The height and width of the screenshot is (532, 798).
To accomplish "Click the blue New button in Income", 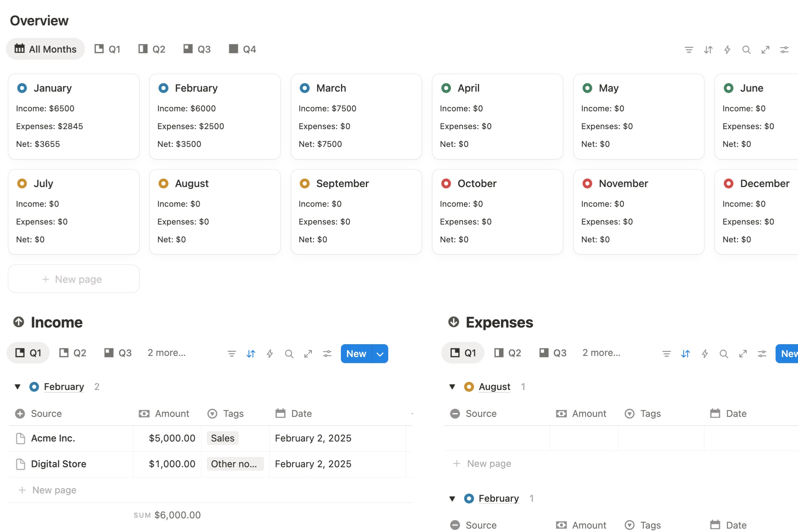I will [x=356, y=354].
